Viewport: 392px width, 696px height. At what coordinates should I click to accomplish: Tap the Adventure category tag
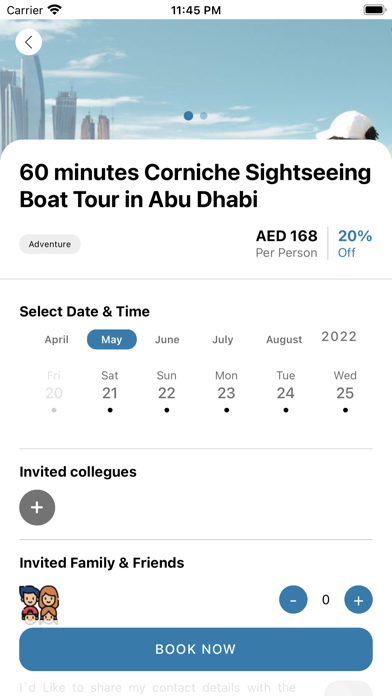pyautogui.click(x=50, y=244)
